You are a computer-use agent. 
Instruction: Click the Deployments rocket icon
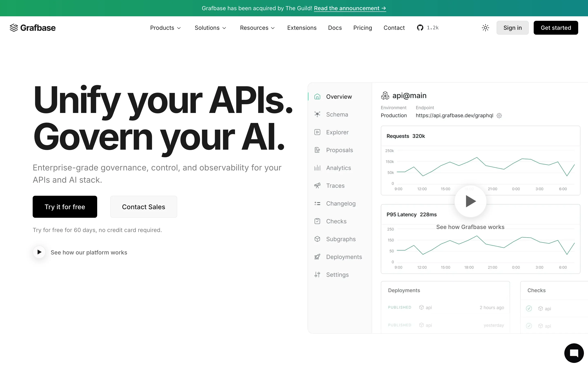[317, 257]
